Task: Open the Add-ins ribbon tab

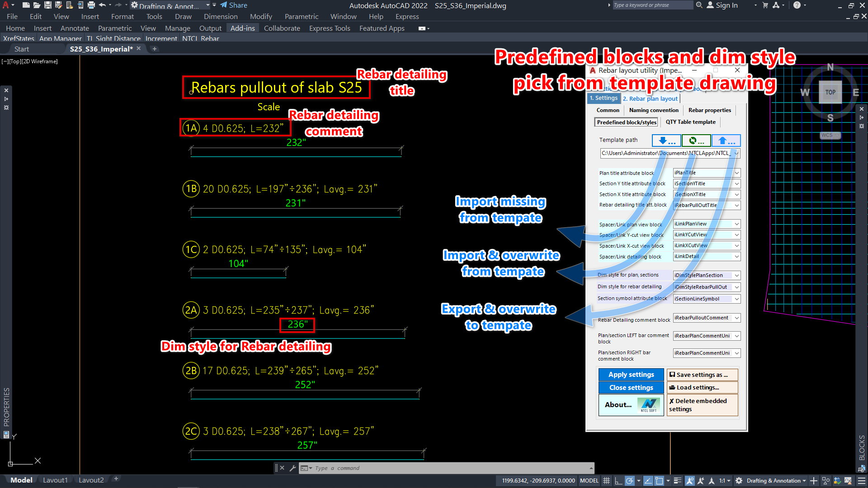Action: tap(242, 28)
